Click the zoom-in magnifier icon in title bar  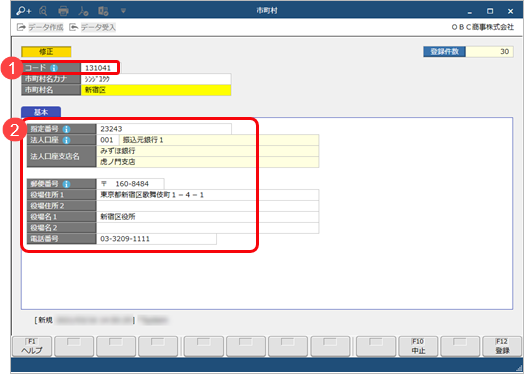coord(24,11)
